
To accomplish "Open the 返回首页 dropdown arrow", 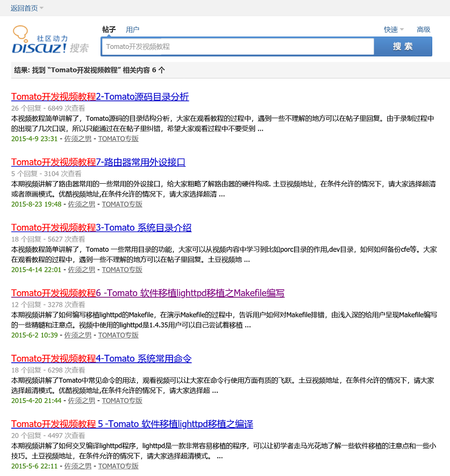I will pyautogui.click(x=41, y=8).
